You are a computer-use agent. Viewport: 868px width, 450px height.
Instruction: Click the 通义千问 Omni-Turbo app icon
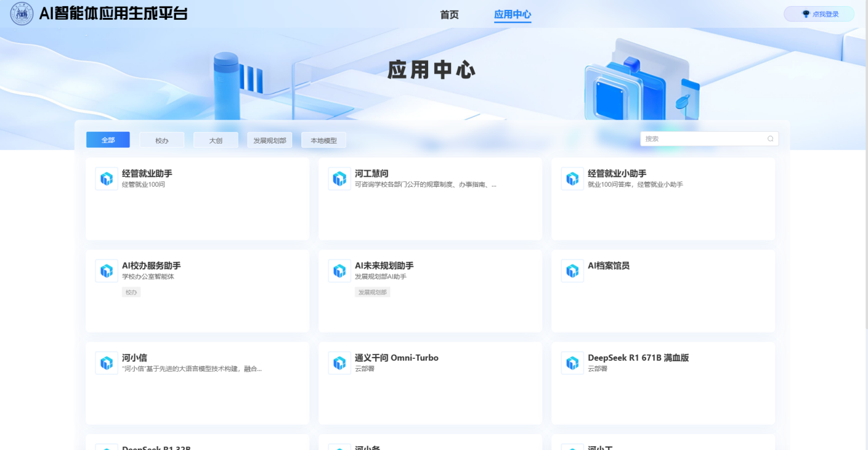point(339,362)
